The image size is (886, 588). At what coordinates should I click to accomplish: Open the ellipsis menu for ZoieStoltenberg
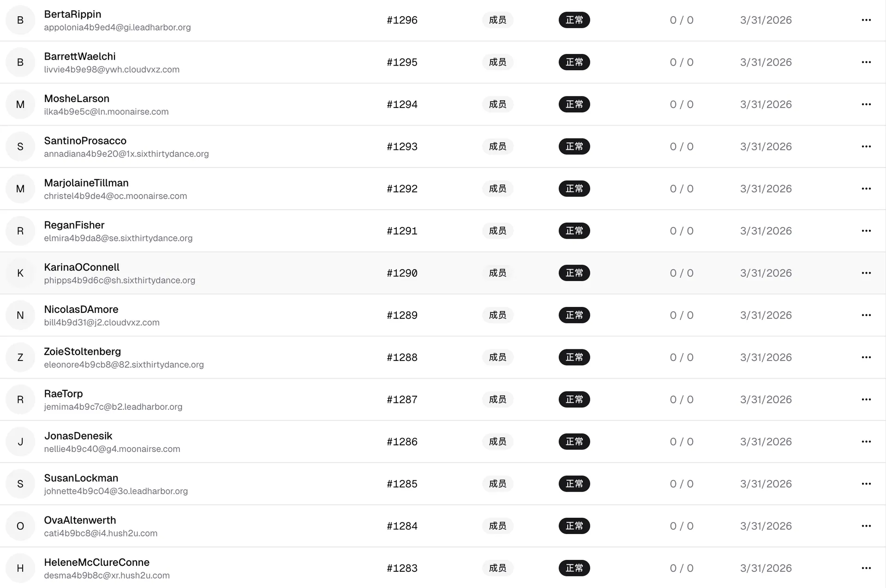866,357
